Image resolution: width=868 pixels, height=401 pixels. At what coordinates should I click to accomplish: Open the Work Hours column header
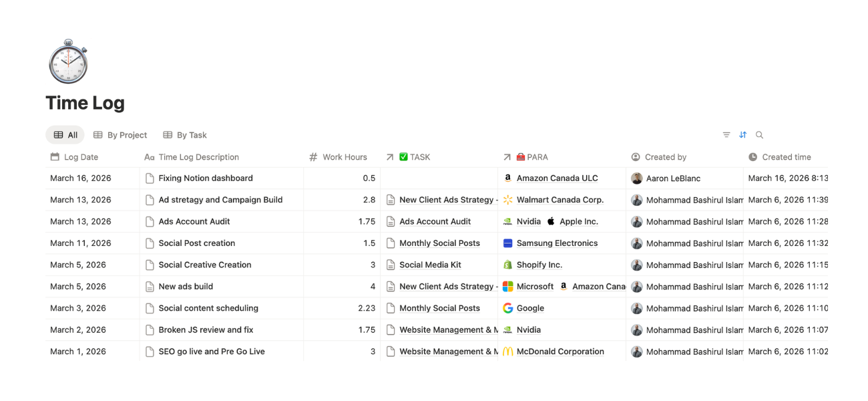[342, 157]
